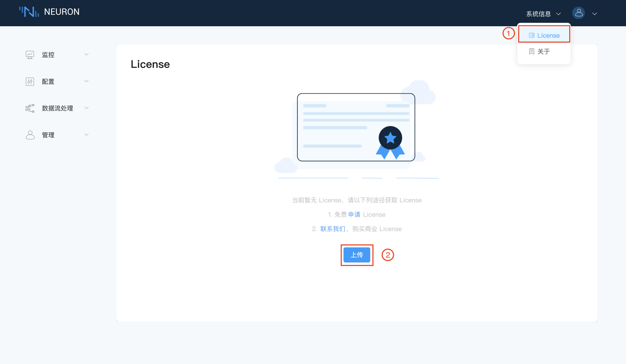
Task: Click the License menu entry icon
Action: 531,35
